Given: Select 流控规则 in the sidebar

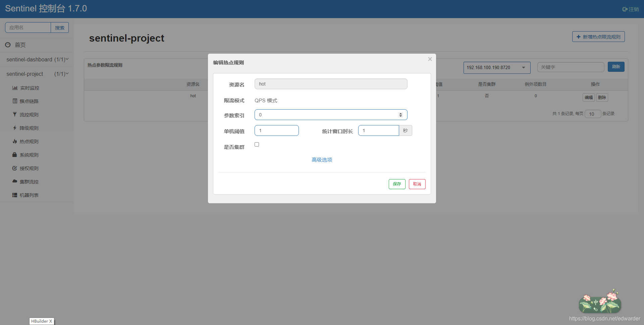Looking at the screenshot, I should pos(29,114).
